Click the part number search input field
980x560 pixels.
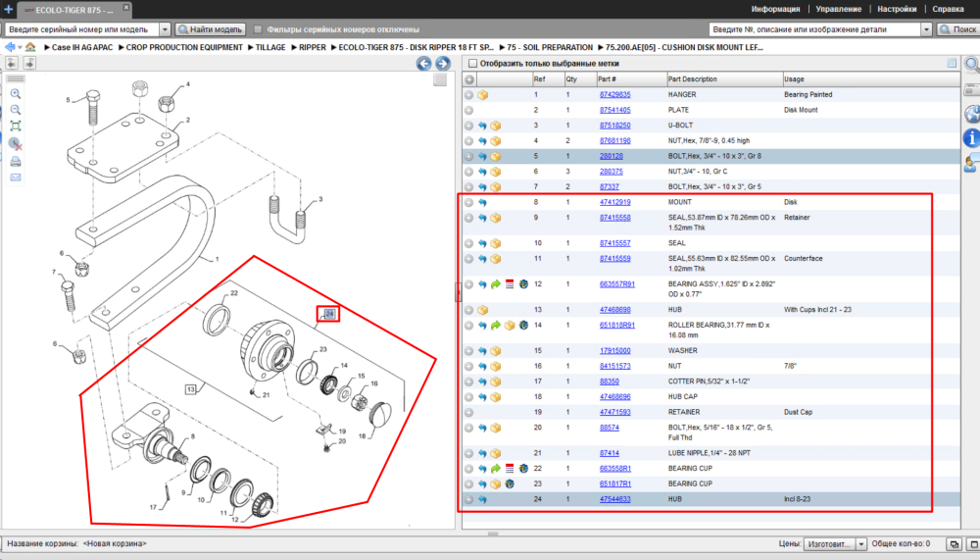coord(815,29)
